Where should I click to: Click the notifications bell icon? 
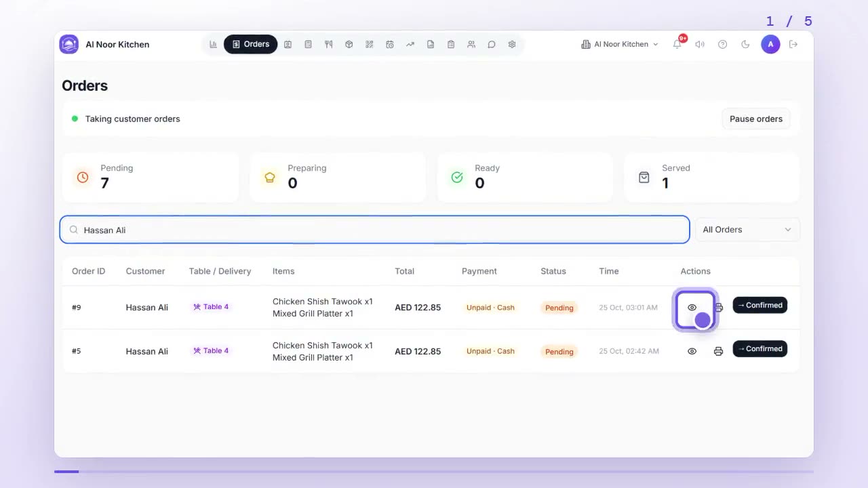pyautogui.click(x=677, y=44)
